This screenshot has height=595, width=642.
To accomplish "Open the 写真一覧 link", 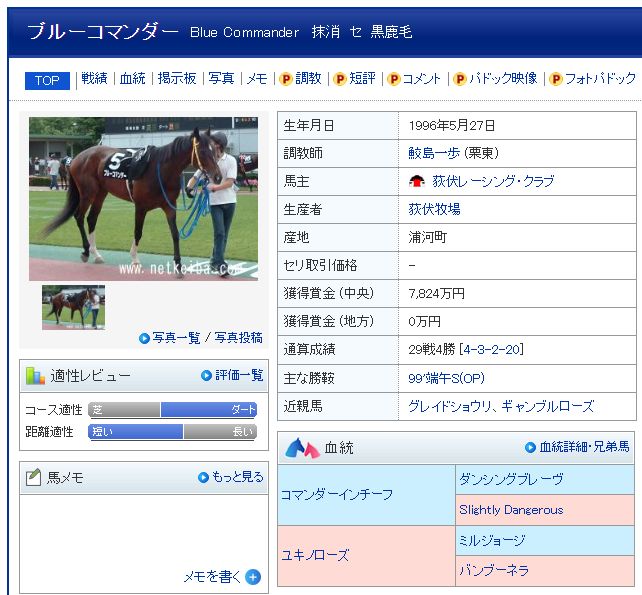I will point(176,338).
